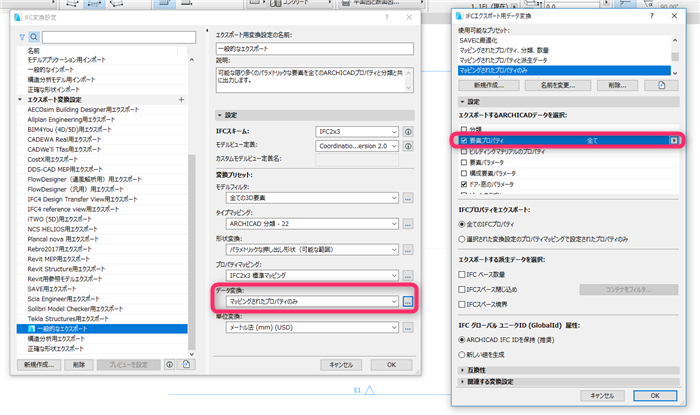Image resolution: width=700 pixels, height=415 pixels.
Task: Open 形状変換 settings with its ellipsis button
Action: 408,249
